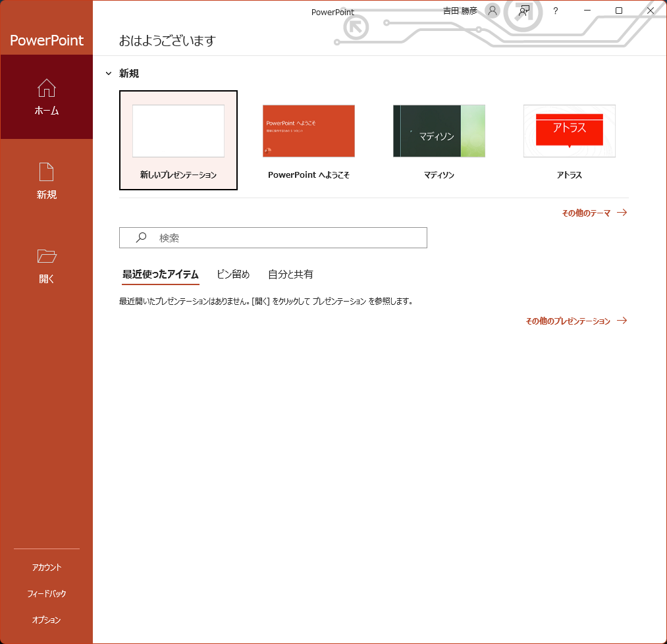This screenshot has height=644, width=667.
Task: Click the 新規 blank page icon in sidebar
Action: pyautogui.click(x=47, y=173)
